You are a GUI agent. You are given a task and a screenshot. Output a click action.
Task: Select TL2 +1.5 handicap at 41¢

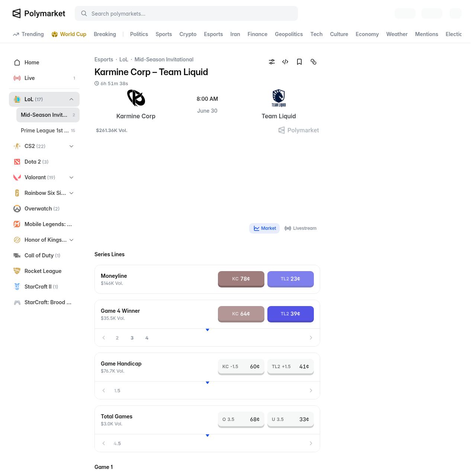tap(290, 367)
